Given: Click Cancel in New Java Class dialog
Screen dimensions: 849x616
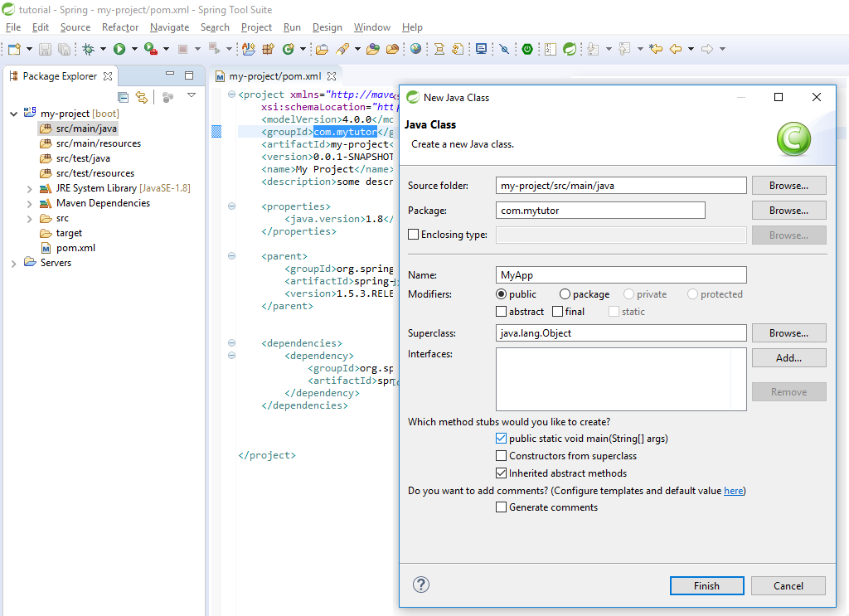Looking at the screenshot, I should (788, 585).
